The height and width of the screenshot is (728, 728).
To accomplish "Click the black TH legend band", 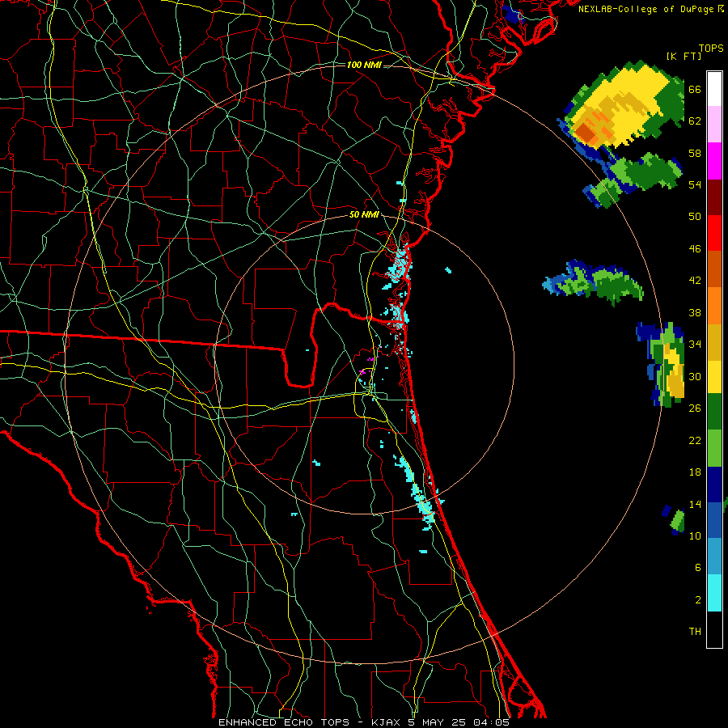I will click(714, 629).
